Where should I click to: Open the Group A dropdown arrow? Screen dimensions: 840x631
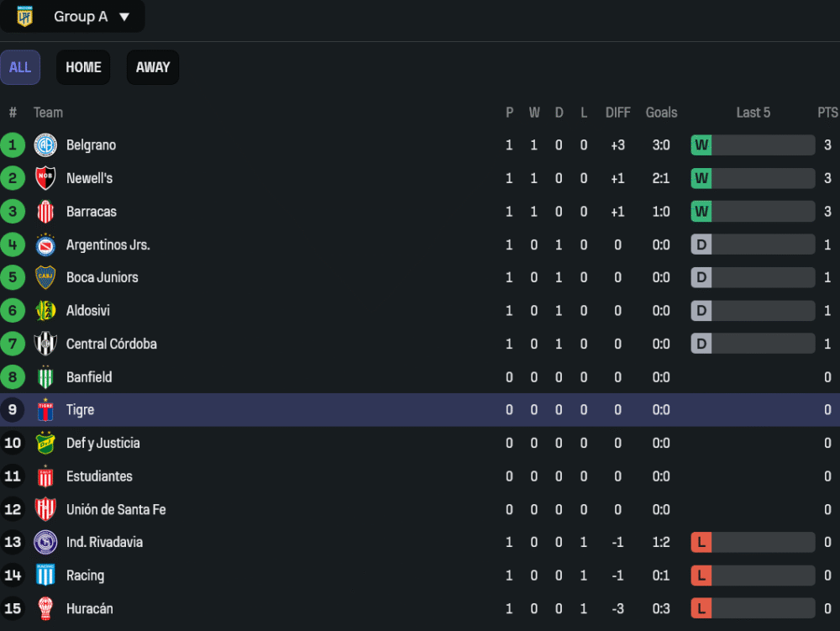pos(124,17)
